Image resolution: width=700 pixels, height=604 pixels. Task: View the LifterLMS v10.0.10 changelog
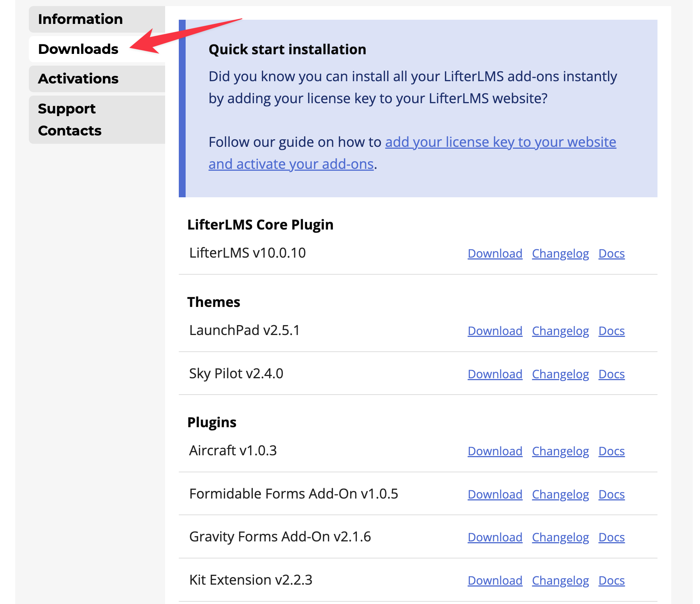click(560, 253)
